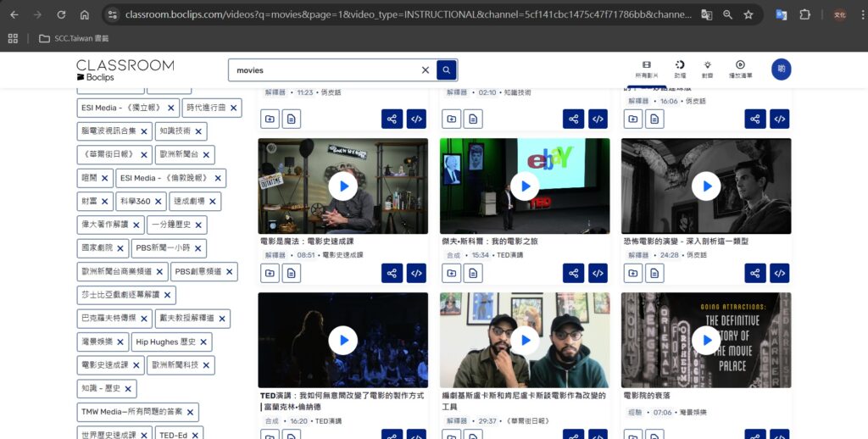Open the 恐怖電影的演變 video title link
868x439 pixels.
pyautogui.click(x=685, y=242)
